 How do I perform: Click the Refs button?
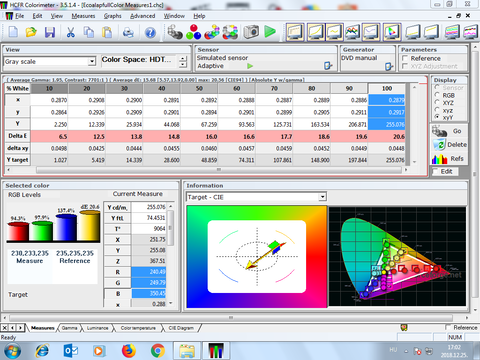[x=449, y=159]
